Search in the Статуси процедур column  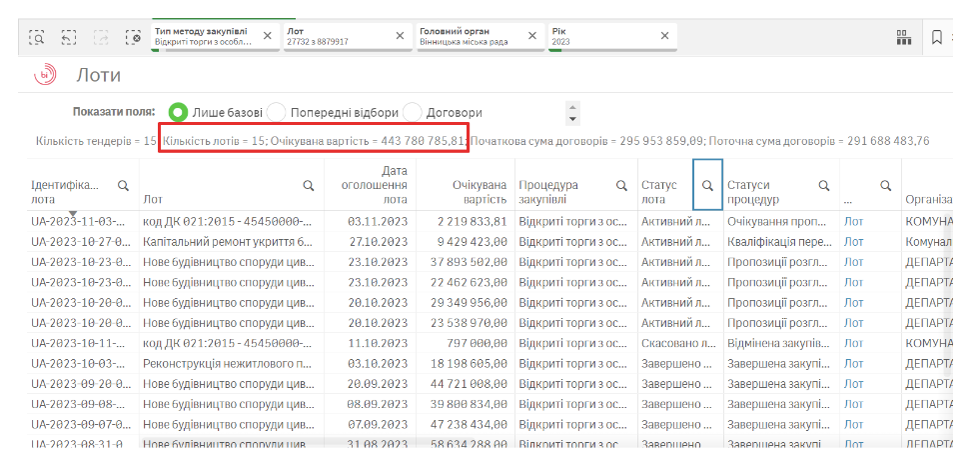tap(824, 185)
